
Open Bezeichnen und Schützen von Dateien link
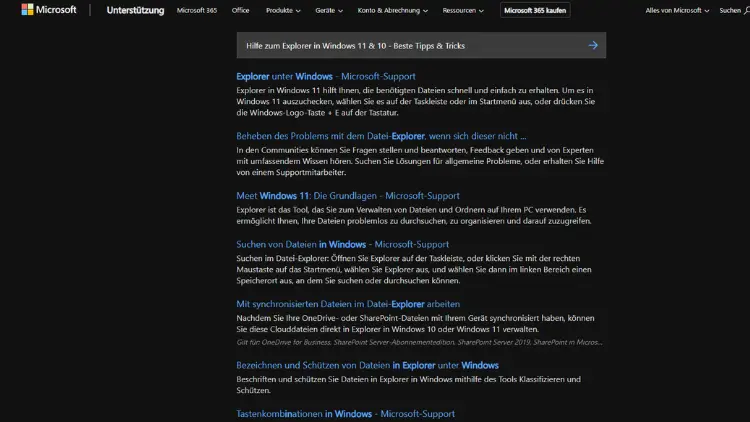pos(367,365)
